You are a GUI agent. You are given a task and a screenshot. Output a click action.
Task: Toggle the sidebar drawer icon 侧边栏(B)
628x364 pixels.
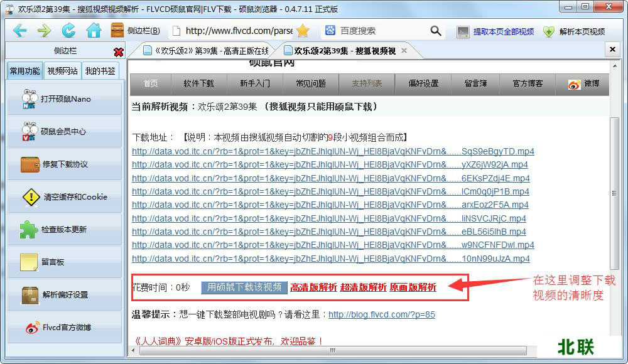tap(135, 30)
